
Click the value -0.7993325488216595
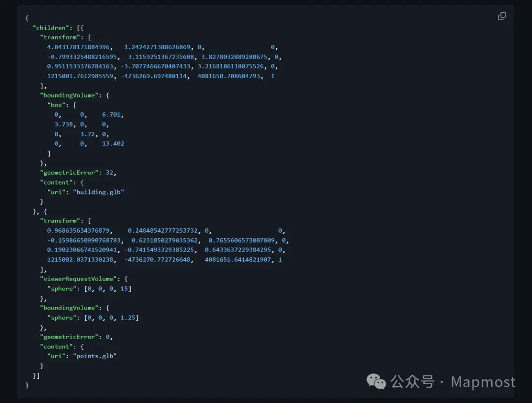[82, 57]
